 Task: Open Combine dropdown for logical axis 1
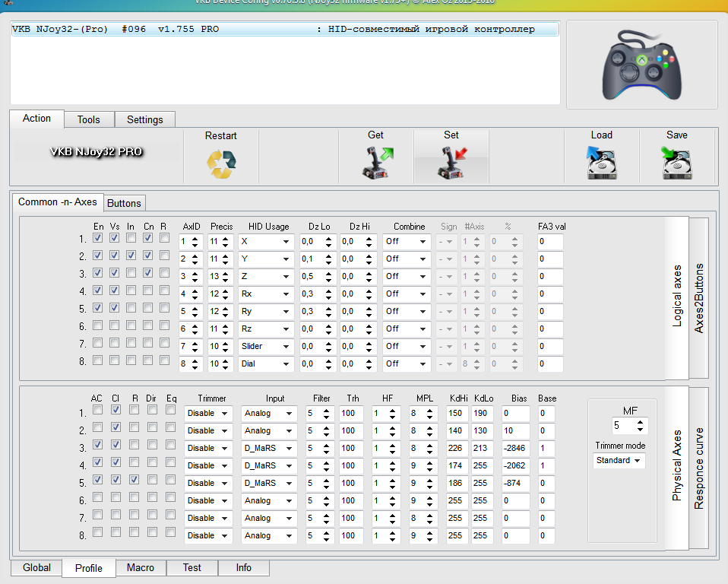pyautogui.click(x=406, y=242)
